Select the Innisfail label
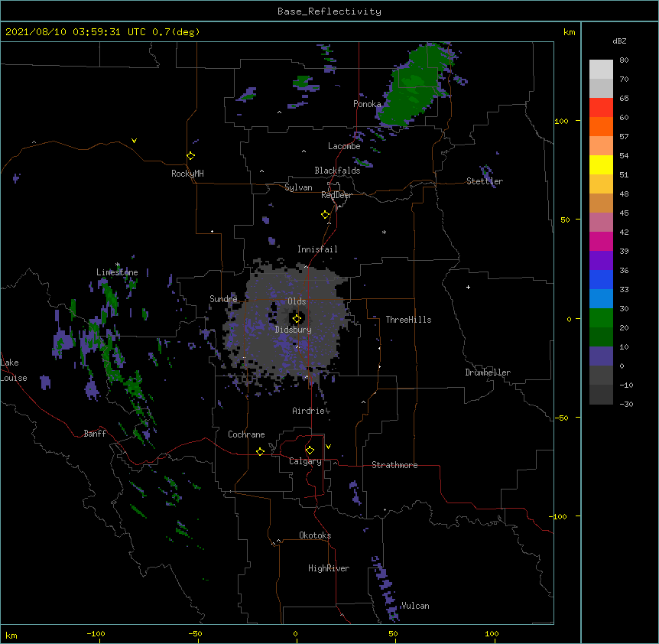The image size is (659, 644). click(317, 249)
